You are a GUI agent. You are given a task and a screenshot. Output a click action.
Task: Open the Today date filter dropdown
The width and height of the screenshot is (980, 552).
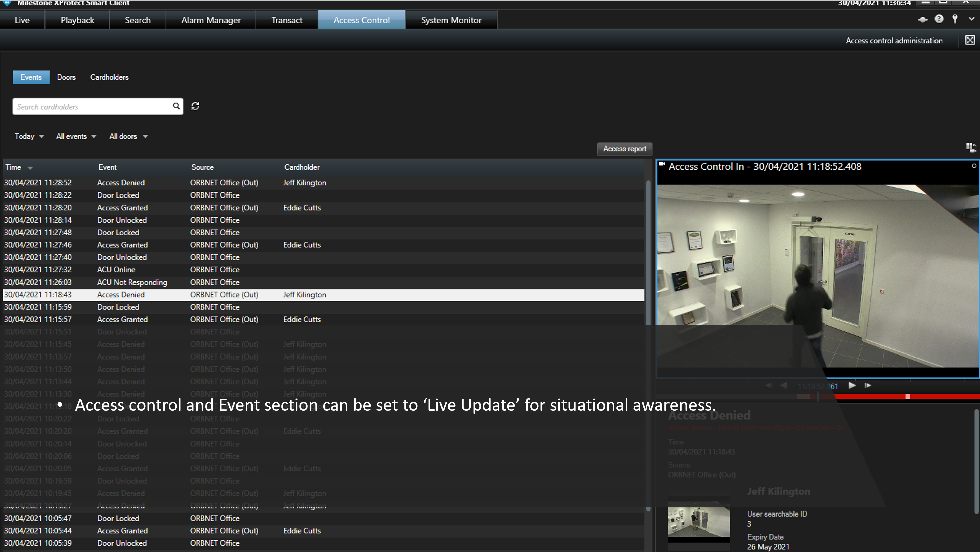29,136
